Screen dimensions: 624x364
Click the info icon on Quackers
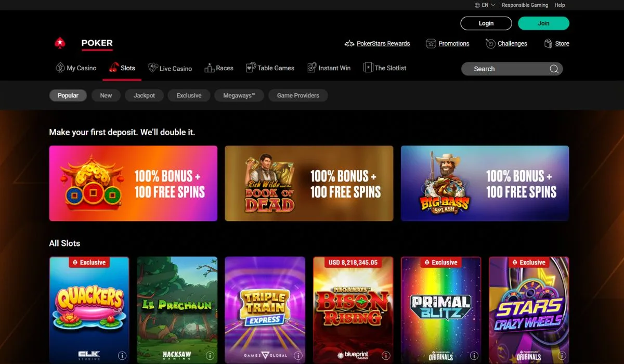122,356
